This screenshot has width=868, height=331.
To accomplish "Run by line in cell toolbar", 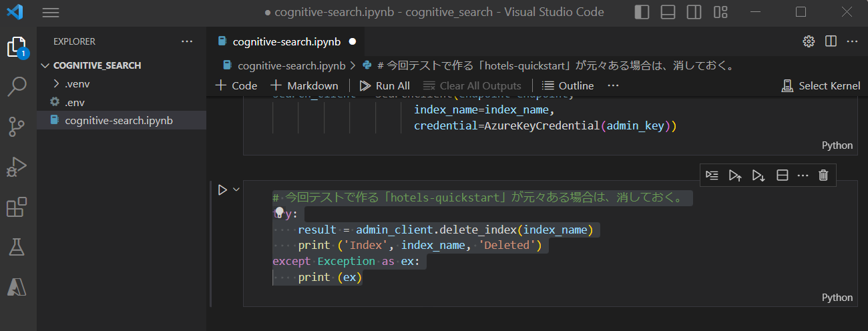I will [x=712, y=175].
